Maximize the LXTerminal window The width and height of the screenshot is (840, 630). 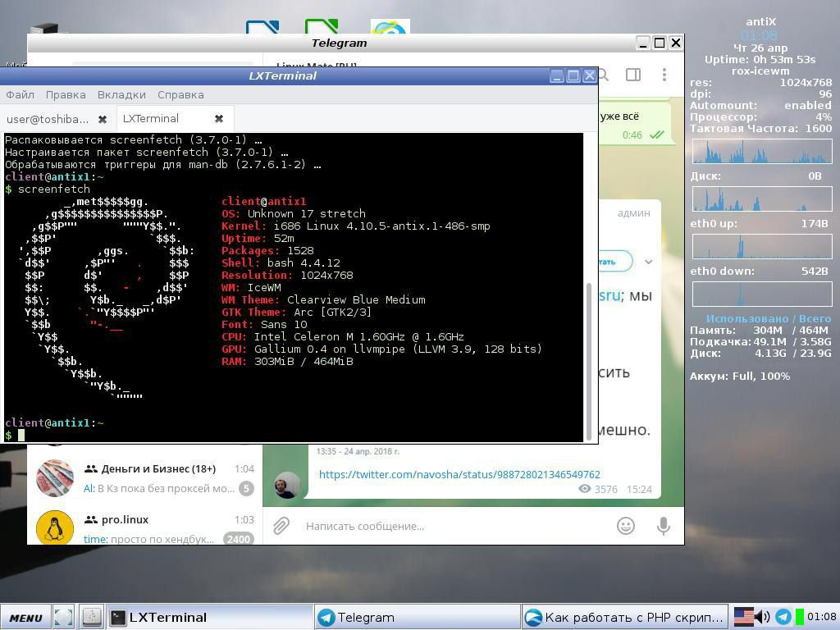pyautogui.click(x=573, y=75)
